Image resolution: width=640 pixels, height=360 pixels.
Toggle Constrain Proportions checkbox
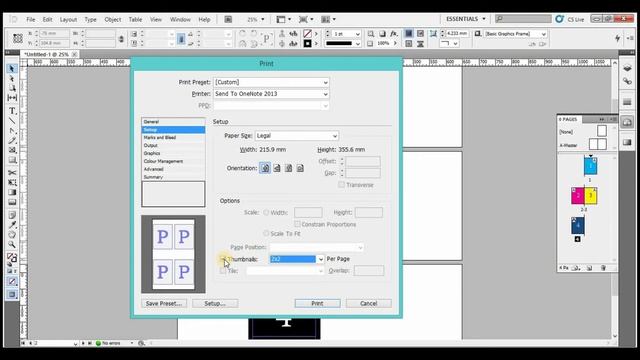(x=297, y=224)
